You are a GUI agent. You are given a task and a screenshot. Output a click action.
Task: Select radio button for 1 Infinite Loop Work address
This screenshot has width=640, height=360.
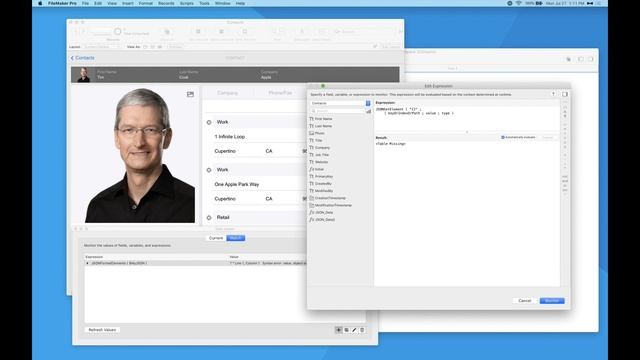[209, 122]
